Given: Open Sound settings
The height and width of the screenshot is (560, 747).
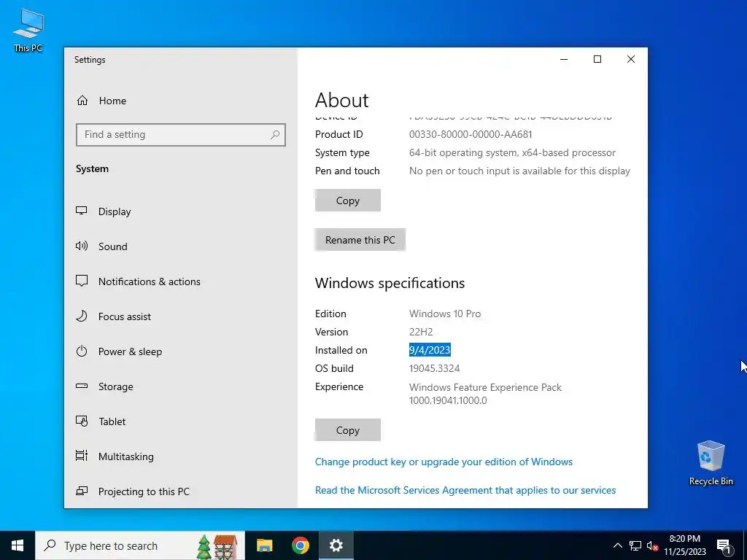Looking at the screenshot, I should click(x=113, y=246).
